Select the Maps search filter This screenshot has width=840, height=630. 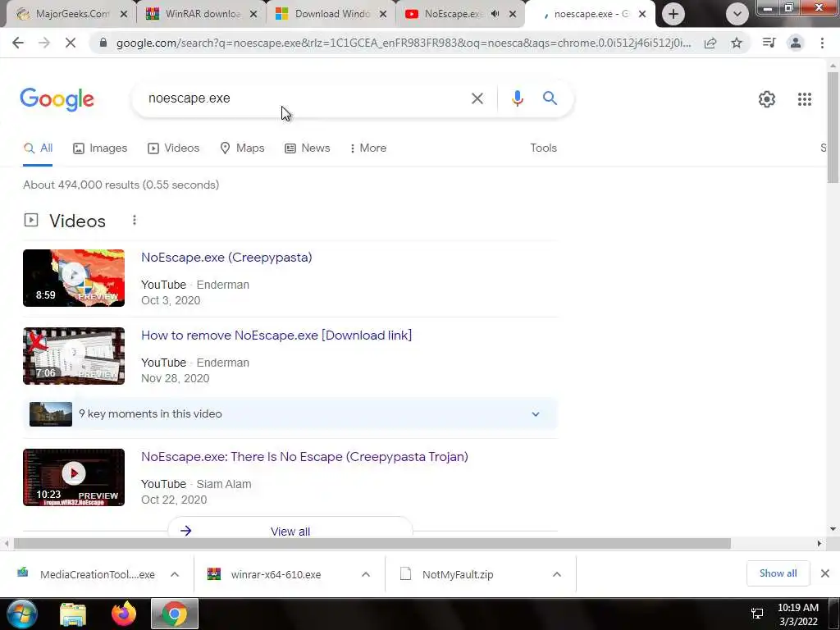(242, 148)
